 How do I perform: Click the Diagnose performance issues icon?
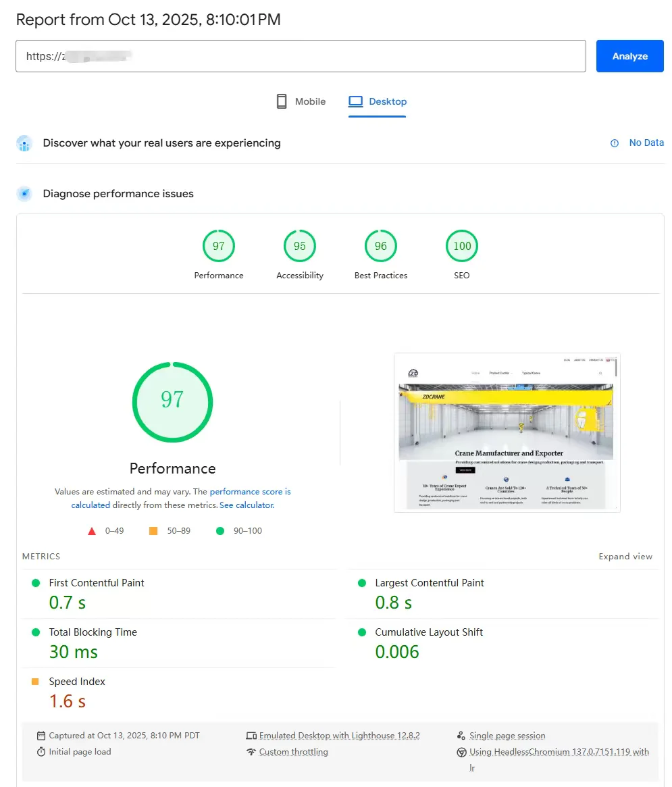[24, 194]
